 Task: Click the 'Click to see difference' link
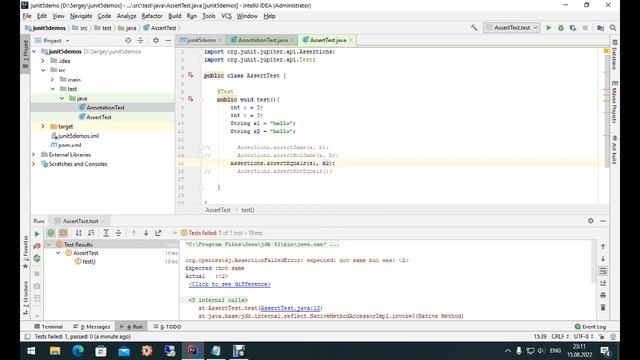pyautogui.click(x=230, y=284)
